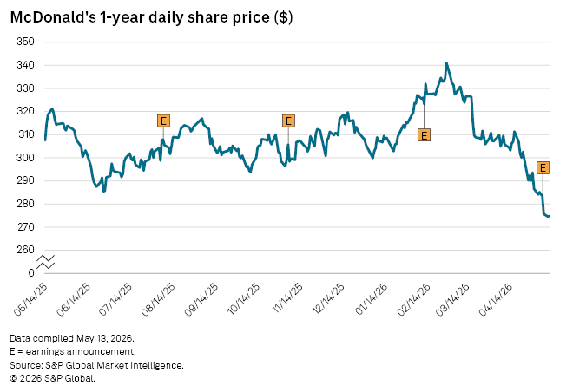The width and height of the screenshot is (573, 392).
Task: Click the 300 y-axis label
Action: 25,158
